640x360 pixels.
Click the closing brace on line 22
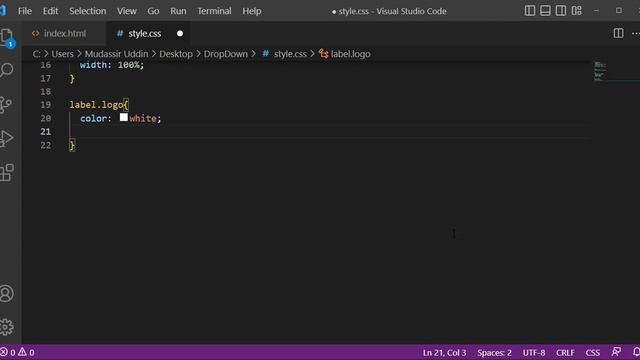point(72,145)
